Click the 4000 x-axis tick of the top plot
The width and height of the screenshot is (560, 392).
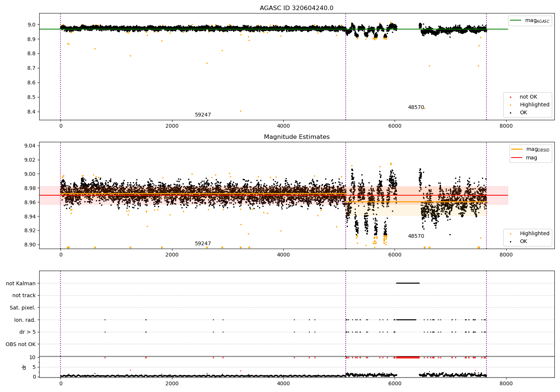point(283,126)
